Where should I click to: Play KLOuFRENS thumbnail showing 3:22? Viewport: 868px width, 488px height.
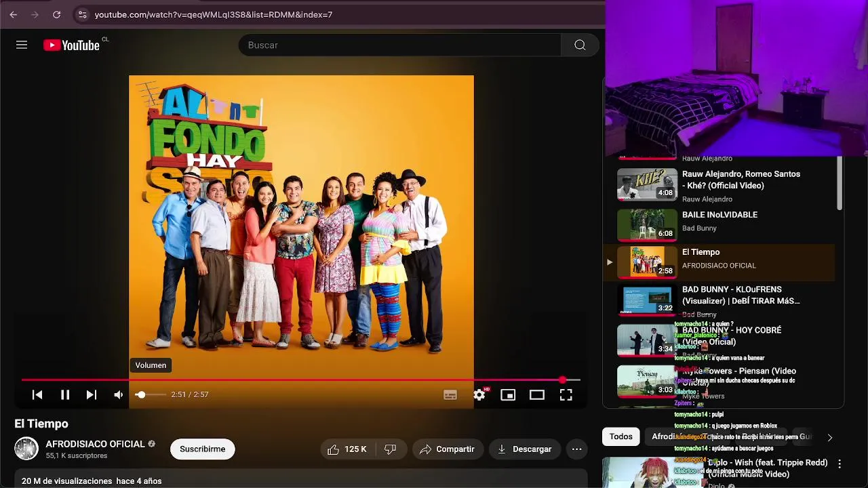point(647,300)
